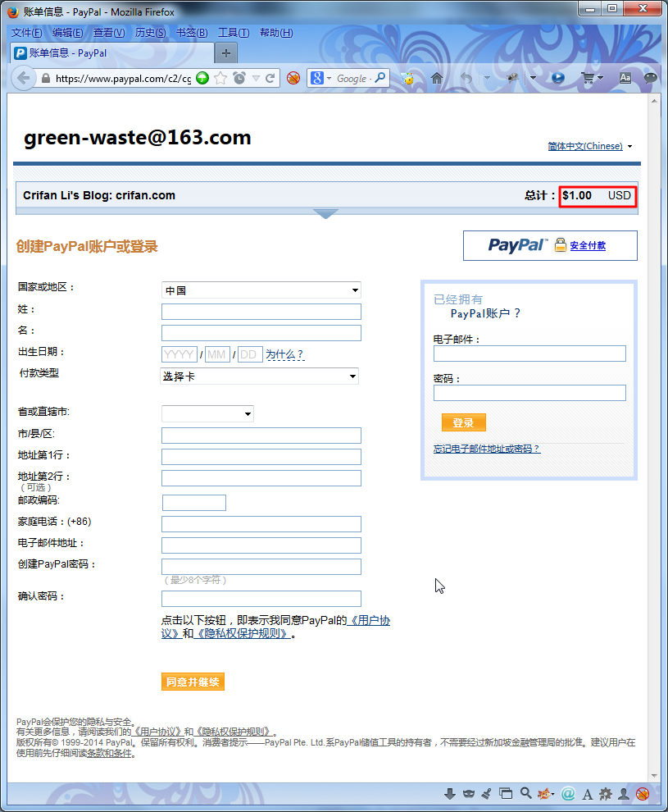Open 《隐私权保护规则》 link above button
Screen dimensions: 668x812
tap(242, 633)
